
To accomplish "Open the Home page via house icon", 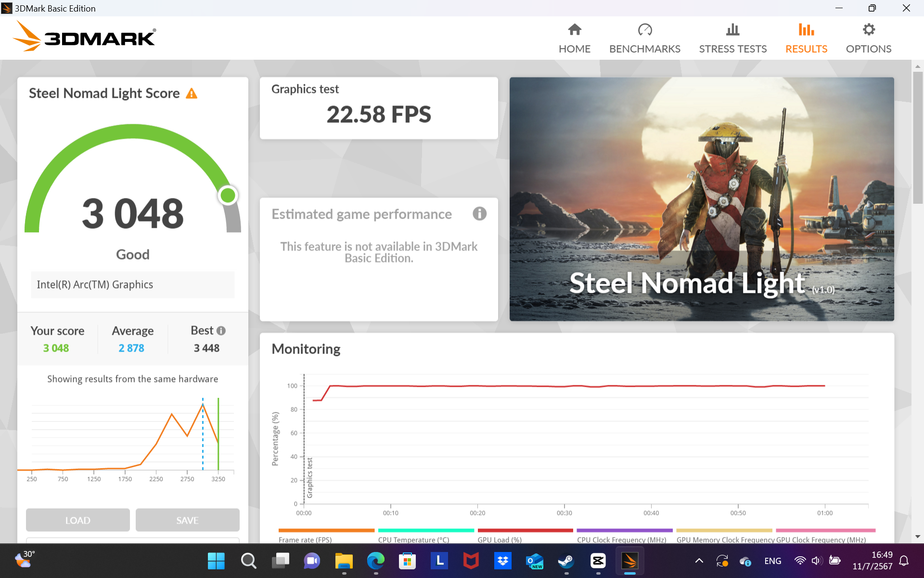I will click(x=574, y=30).
